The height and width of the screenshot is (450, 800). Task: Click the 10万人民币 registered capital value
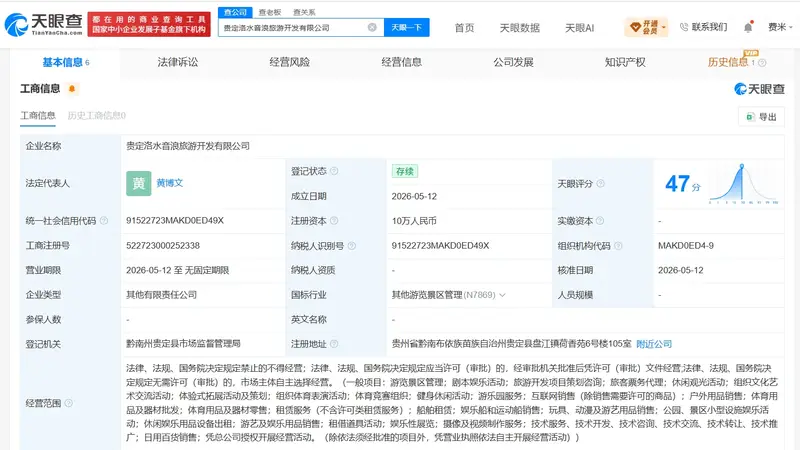414,221
